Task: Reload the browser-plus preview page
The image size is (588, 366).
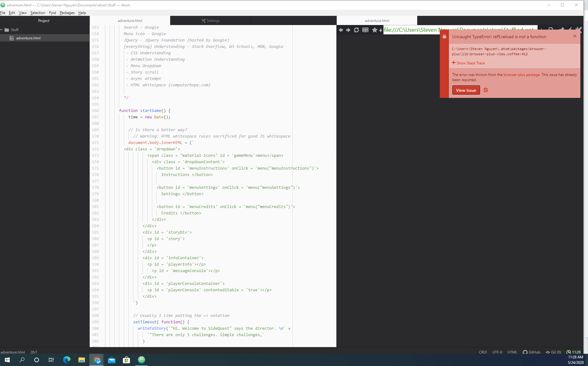Action: click(356, 30)
